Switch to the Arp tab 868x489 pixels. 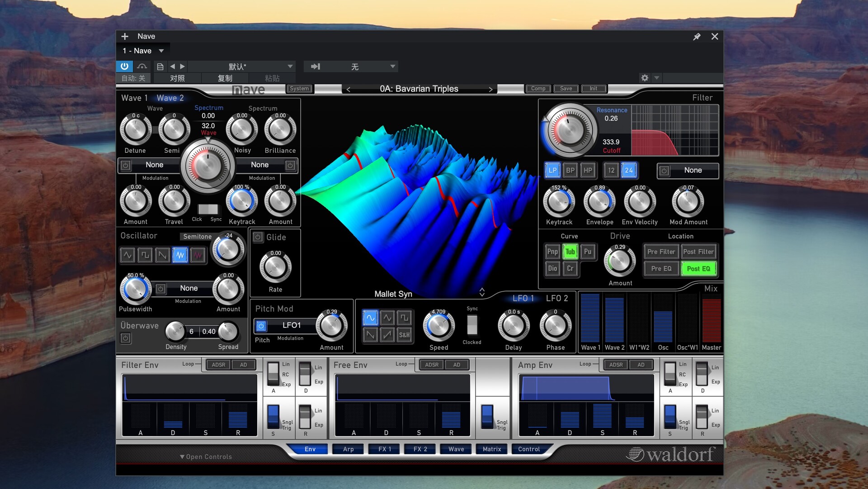tap(348, 449)
